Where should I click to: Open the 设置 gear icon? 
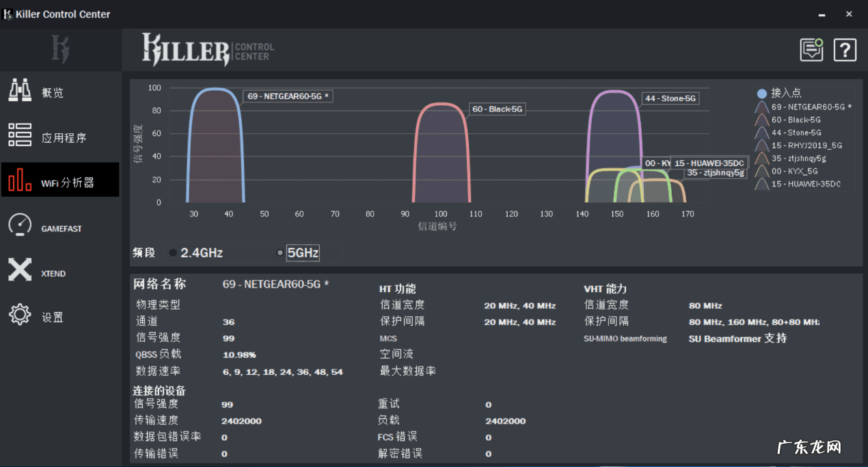pyautogui.click(x=19, y=315)
